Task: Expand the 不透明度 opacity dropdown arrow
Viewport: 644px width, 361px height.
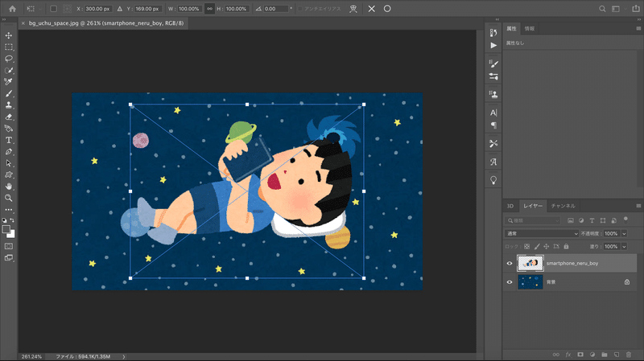Action: (622, 233)
